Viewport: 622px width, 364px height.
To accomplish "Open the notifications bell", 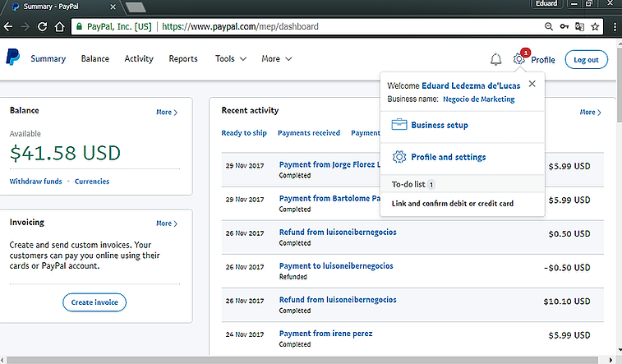I will pos(495,59).
